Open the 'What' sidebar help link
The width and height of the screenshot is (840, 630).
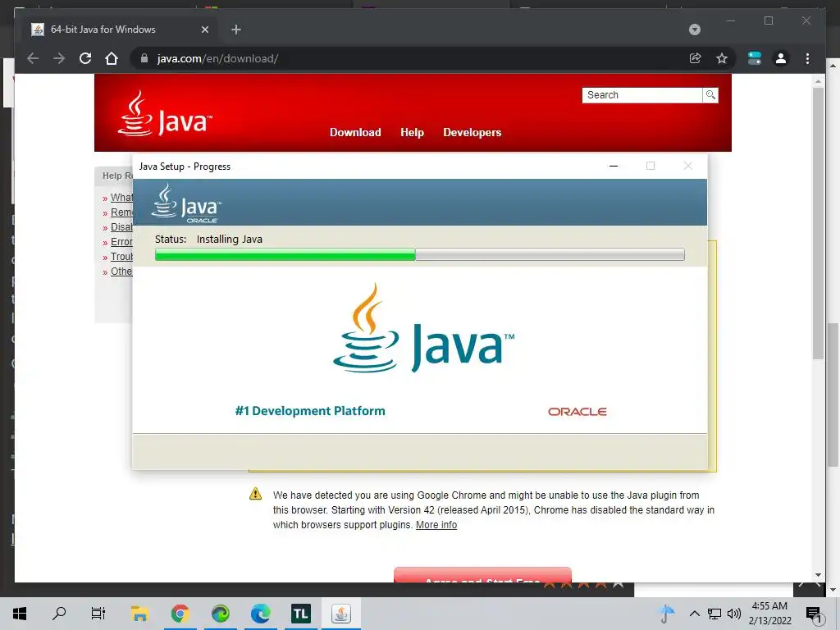(x=121, y=198)
